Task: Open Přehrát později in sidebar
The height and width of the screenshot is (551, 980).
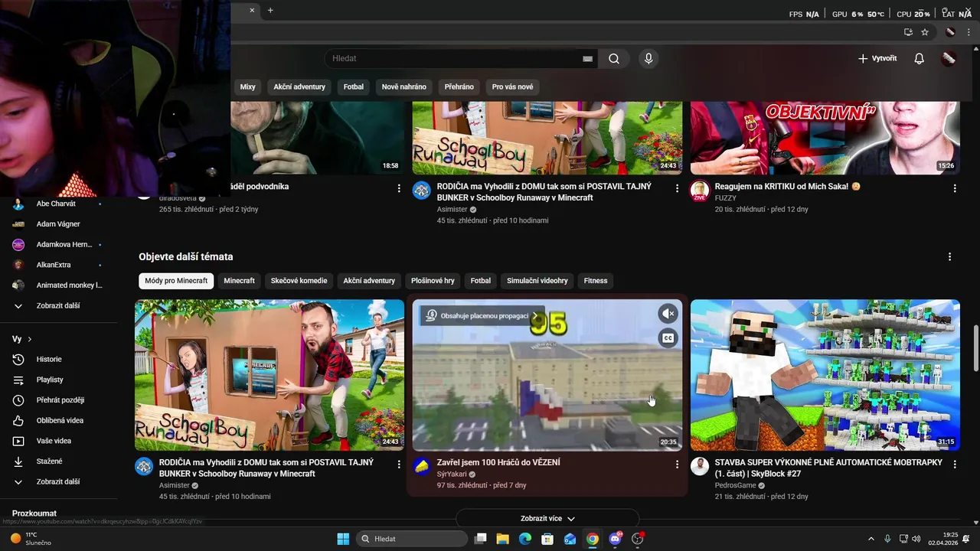Action: pyautogui.click(x=59, y=400)
